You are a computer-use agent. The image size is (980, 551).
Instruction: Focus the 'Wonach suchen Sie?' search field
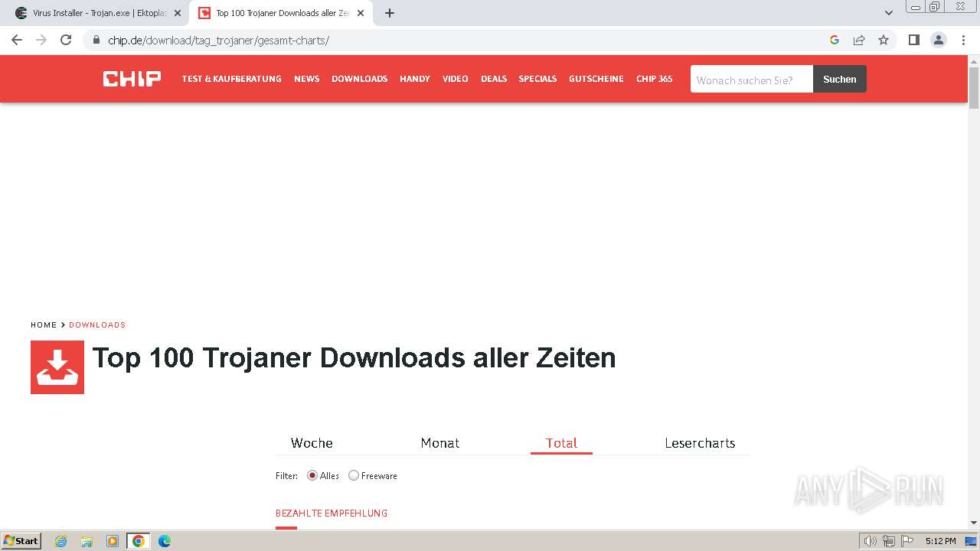point(752,79)
